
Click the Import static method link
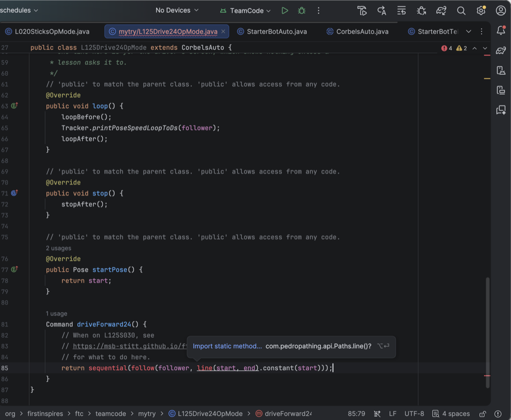[x=227, y=346]
